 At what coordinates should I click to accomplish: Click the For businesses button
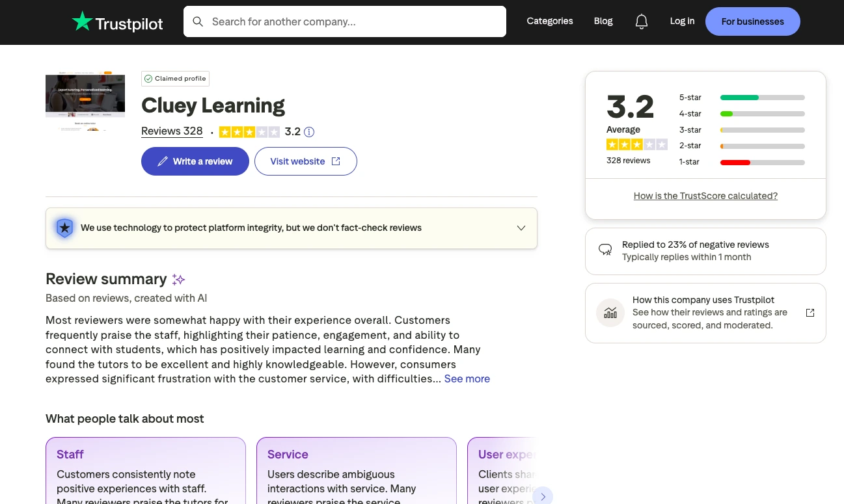tap(752, 21)
